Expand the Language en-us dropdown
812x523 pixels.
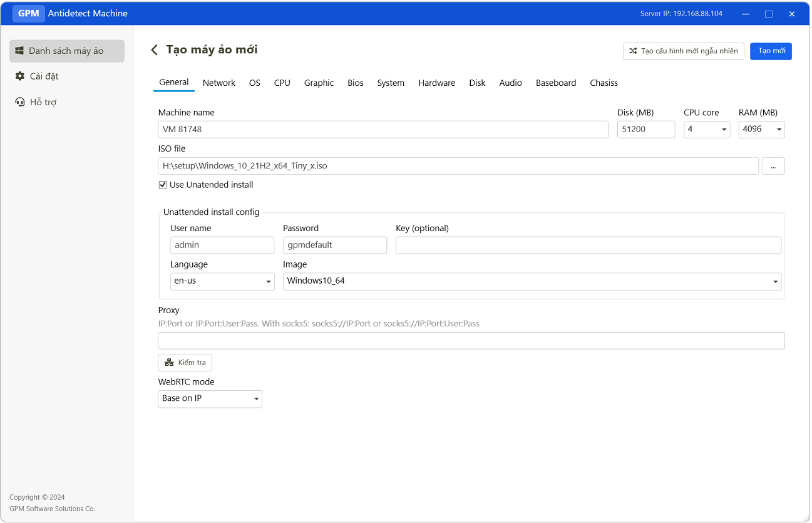(x=222, y=281)
